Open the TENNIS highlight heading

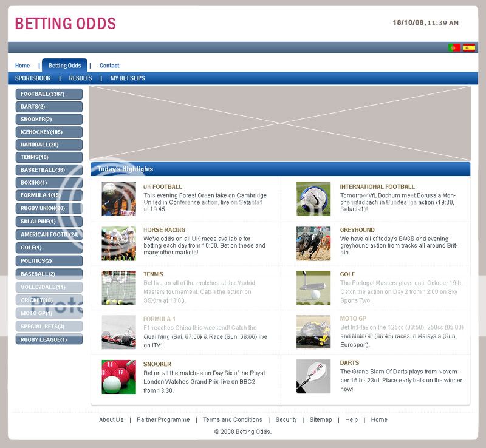click(153, 274)
